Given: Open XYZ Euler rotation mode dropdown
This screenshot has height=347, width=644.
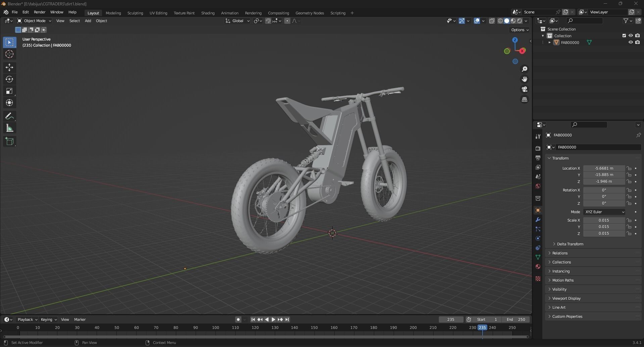Looking at the screenshot, I should (x=604, y=212).
